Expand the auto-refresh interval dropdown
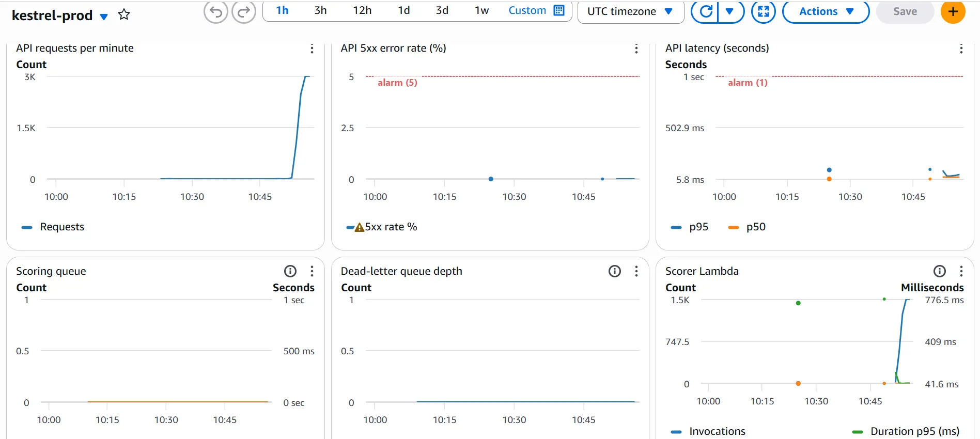Screen dimensions: 980x439 (730, 11)
